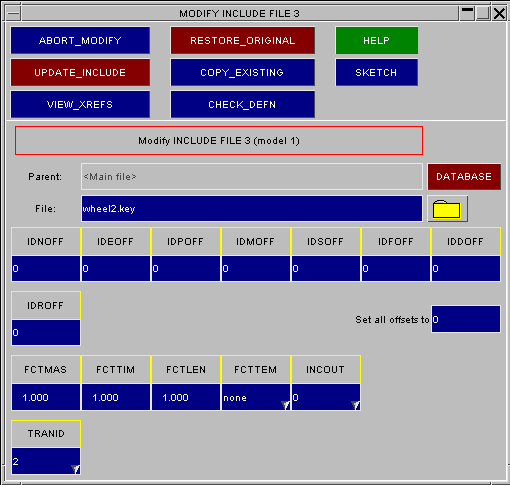The height and width of the screenshot is (485, 510).
Task: Click the ABORT_MODIFY button
Action: 80,40
